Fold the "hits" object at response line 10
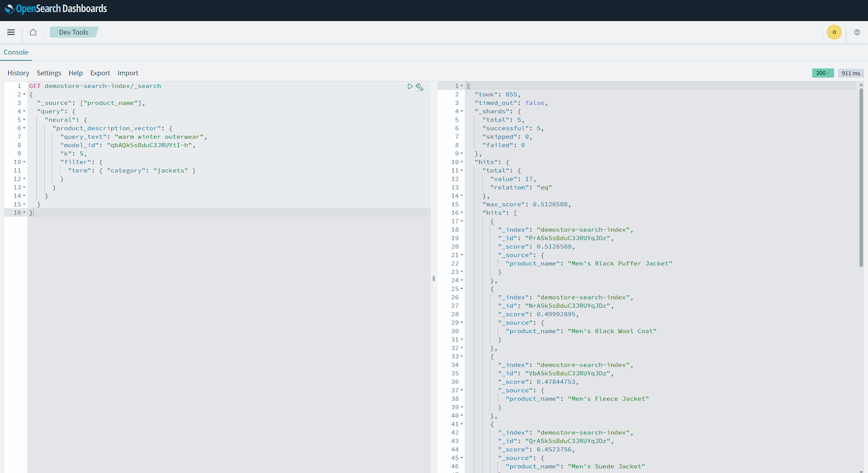 [x=462, y=162]
